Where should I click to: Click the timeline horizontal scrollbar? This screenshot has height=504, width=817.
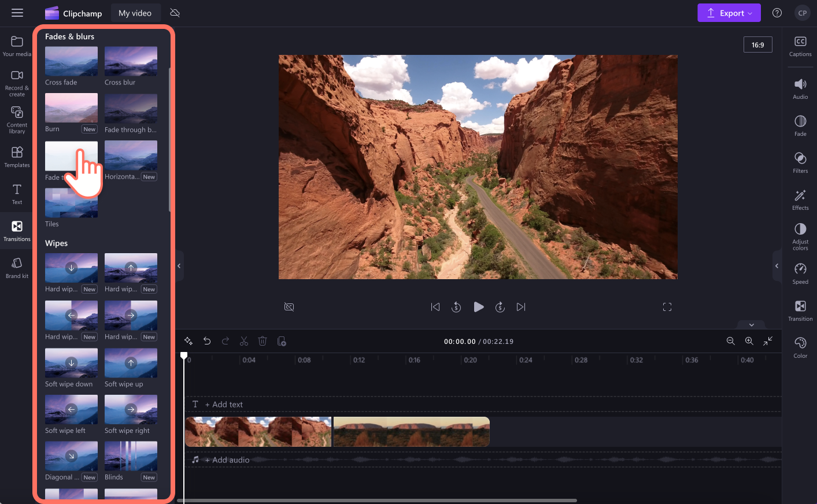pyautogui.click(x=377, y=501)
